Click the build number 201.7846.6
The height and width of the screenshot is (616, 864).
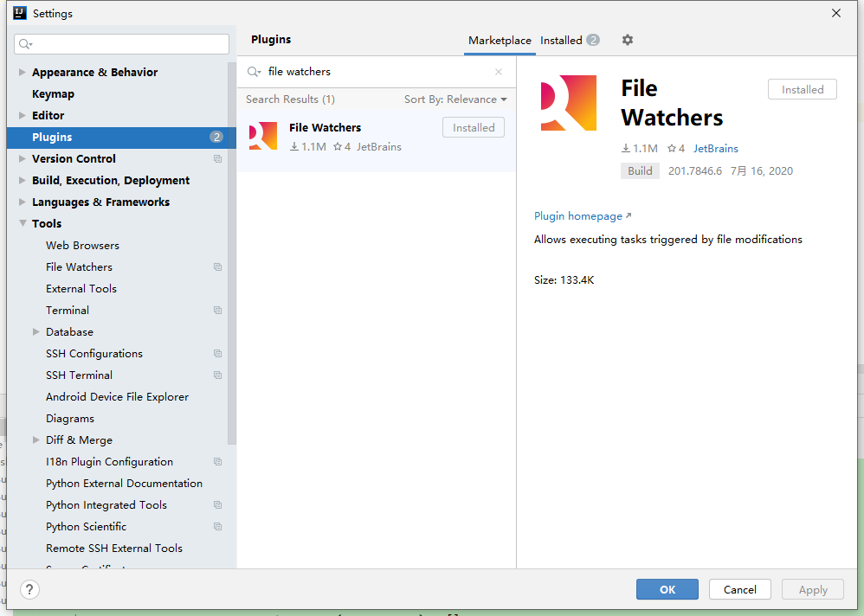tap(695, 171)
